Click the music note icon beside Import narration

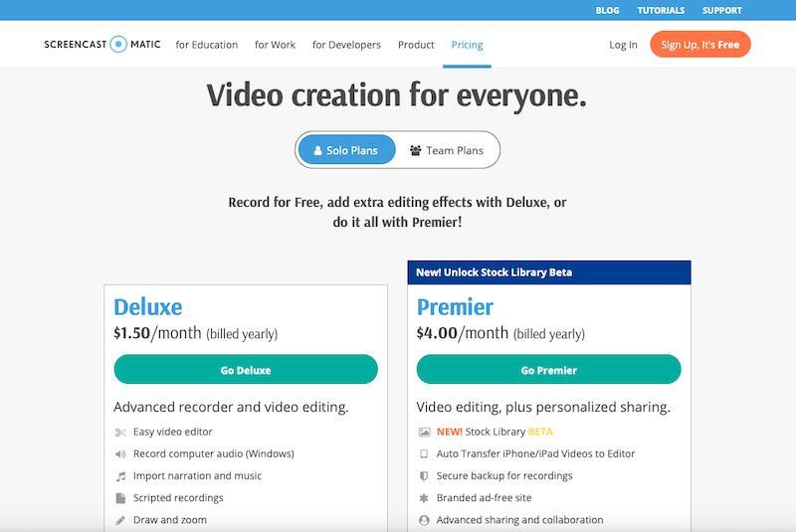pyautogui.click(x=120, y=476)
